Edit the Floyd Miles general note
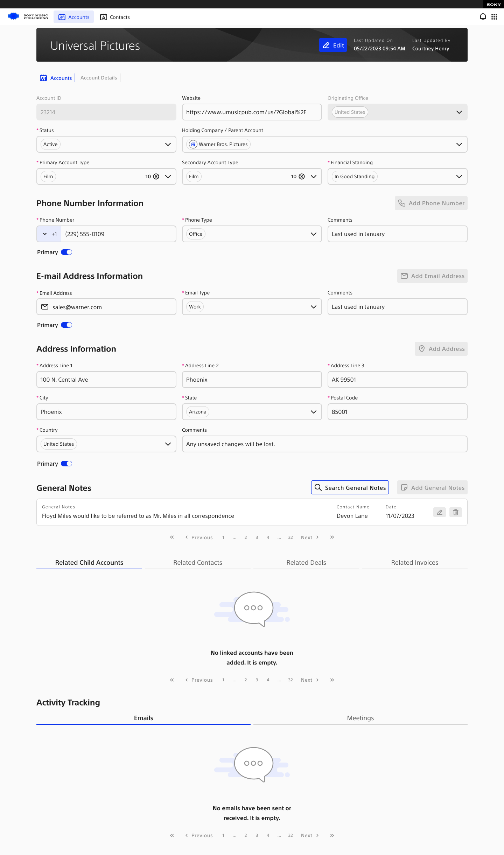The height and width of the screenshot is (855, 504). 440,512
